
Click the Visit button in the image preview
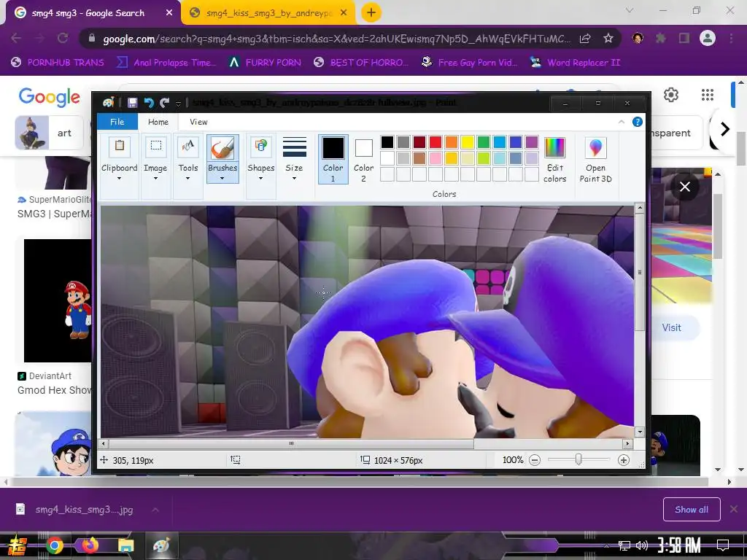coord(671,327)
